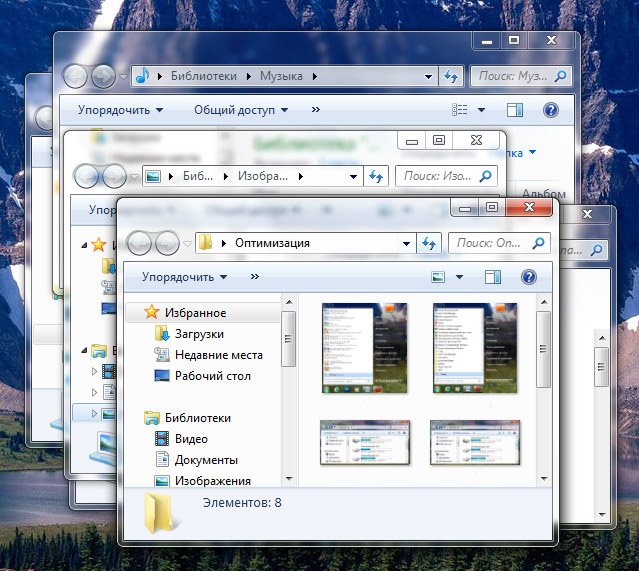Click the picture icon in Изображения address bar
Image resolution: width=639 pixels, height=571 pixels.
click(153, 176)
